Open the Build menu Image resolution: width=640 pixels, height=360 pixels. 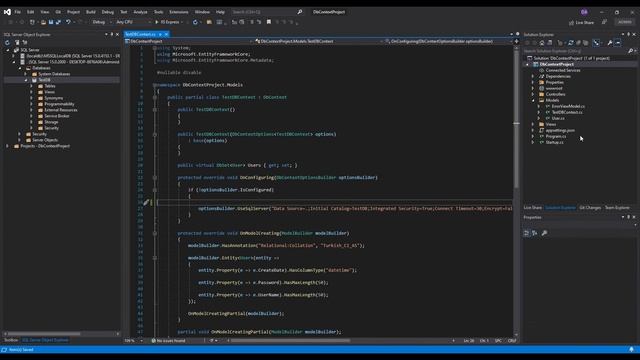click(x=91, y=12)
